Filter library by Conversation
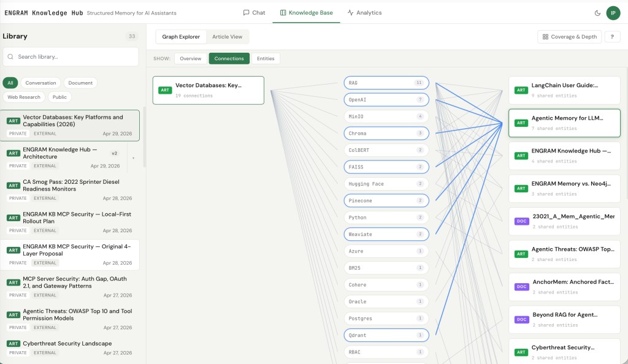The width and height of the screenshot is (628, 364). [x=41, y=83]
